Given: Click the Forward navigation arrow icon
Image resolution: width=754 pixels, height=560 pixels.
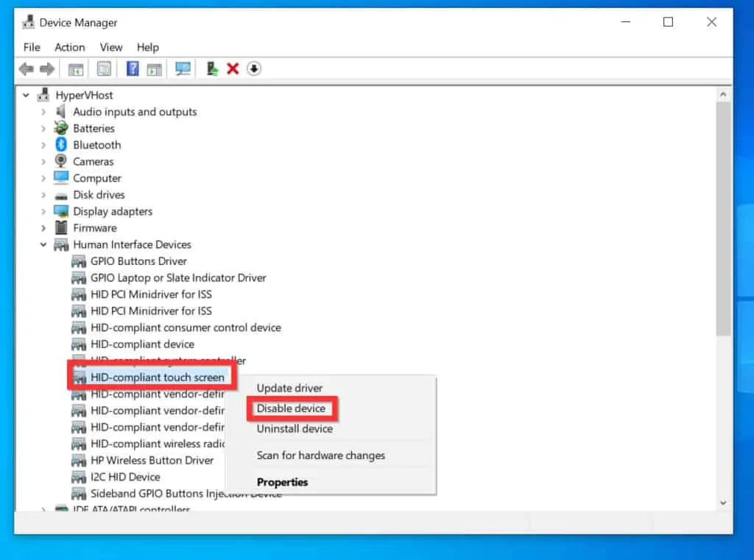Looking at the screenshot, I should pos(47,68).
